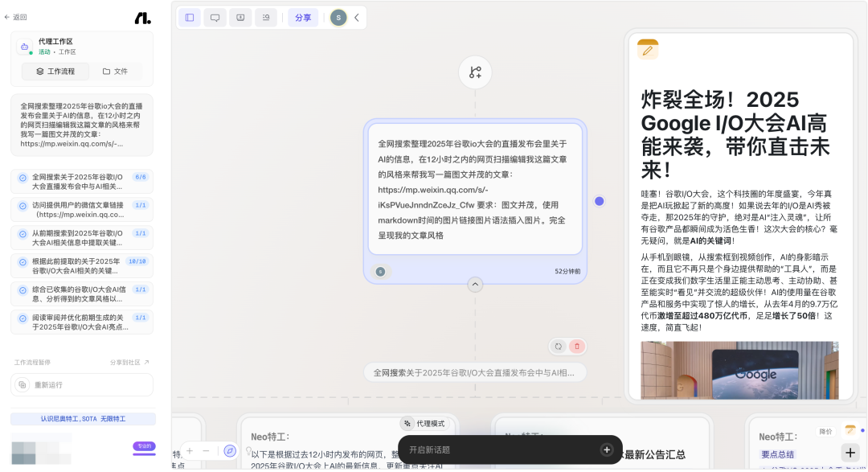Collapse the prompt card with up chevron

click(x=475, y=285)
